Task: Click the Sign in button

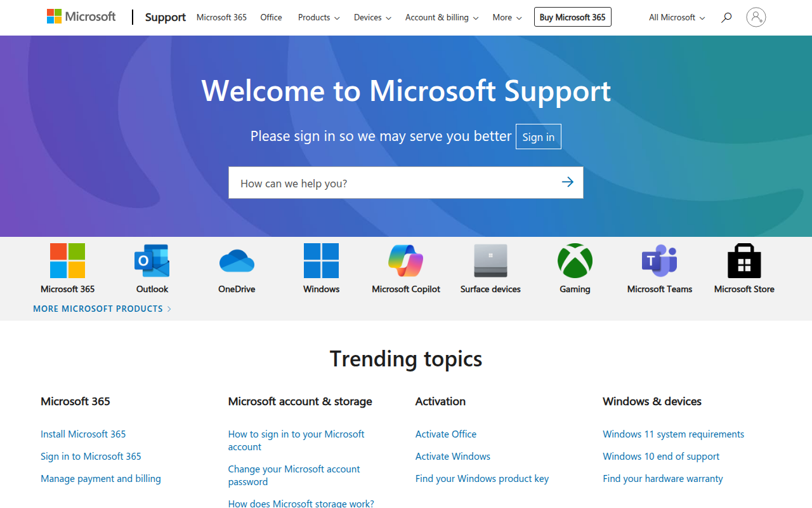Action: (x=538, y=136)
